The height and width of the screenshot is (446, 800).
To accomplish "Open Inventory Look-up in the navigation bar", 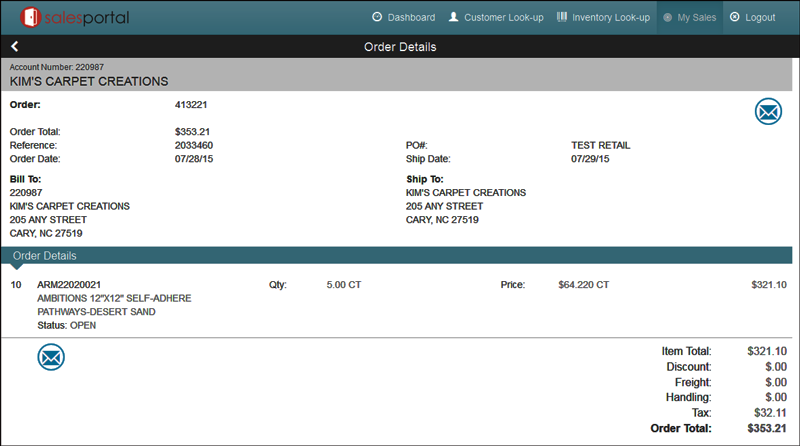I will pos(603,17).
